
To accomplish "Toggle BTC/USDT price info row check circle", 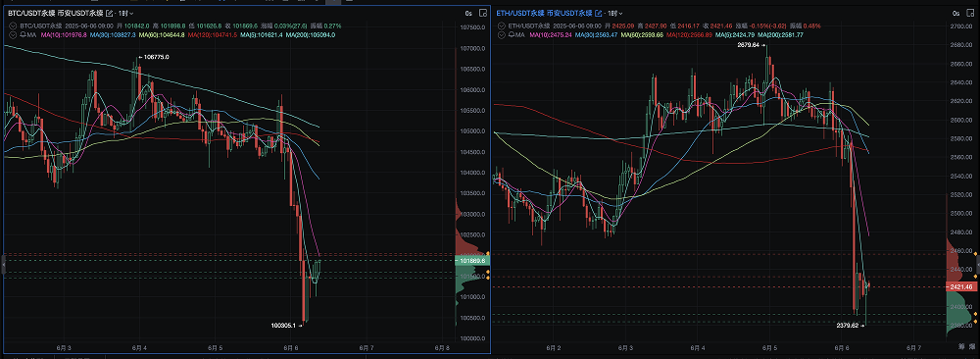I will (x=13, y=26).
